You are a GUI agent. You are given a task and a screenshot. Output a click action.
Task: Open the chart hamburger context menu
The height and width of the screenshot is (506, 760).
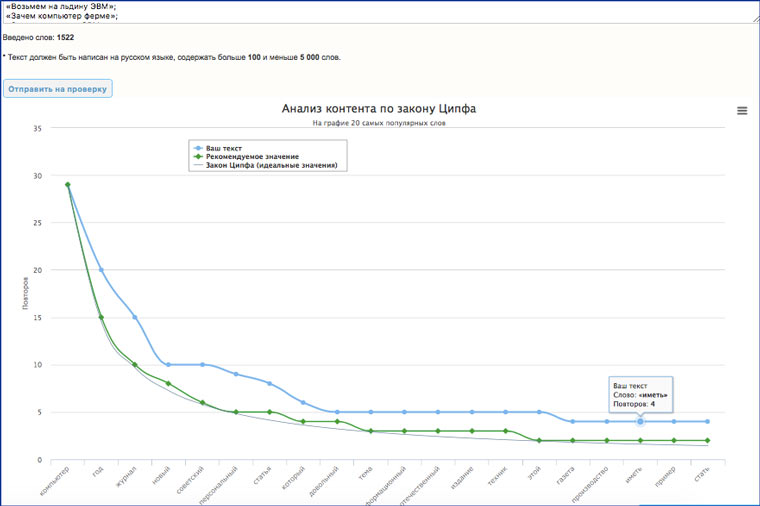coord(742,111)
